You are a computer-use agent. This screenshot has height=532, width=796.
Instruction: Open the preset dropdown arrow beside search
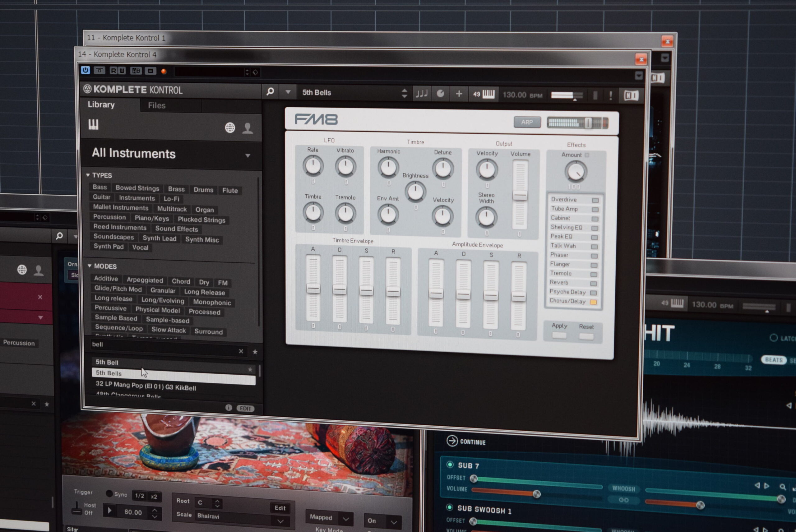(x=288, y=92)
